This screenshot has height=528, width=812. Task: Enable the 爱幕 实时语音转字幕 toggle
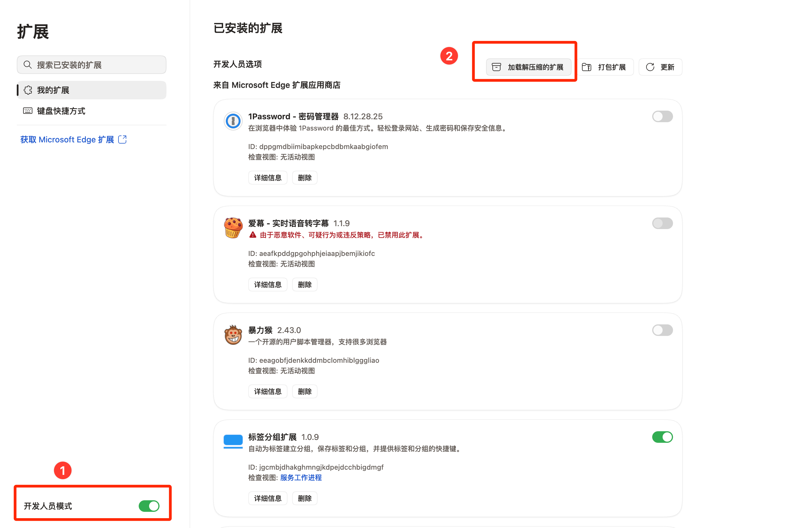pos(662,223)
